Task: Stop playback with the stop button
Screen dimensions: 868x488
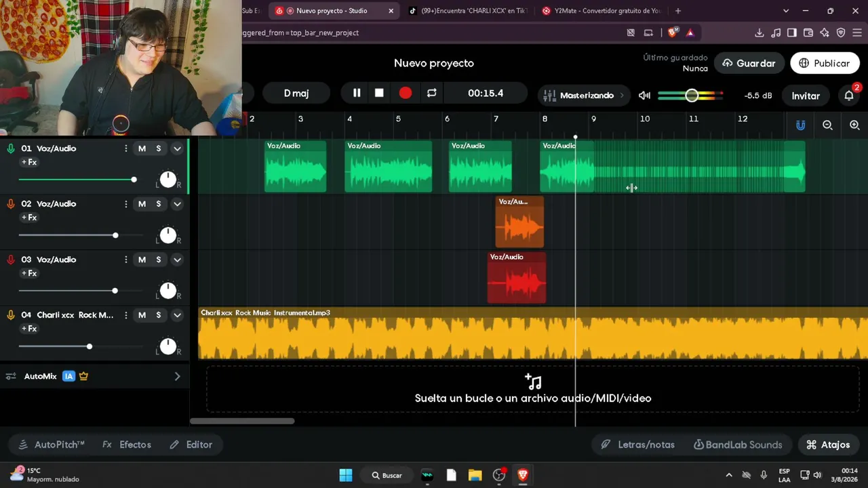Action: [379, 93]
